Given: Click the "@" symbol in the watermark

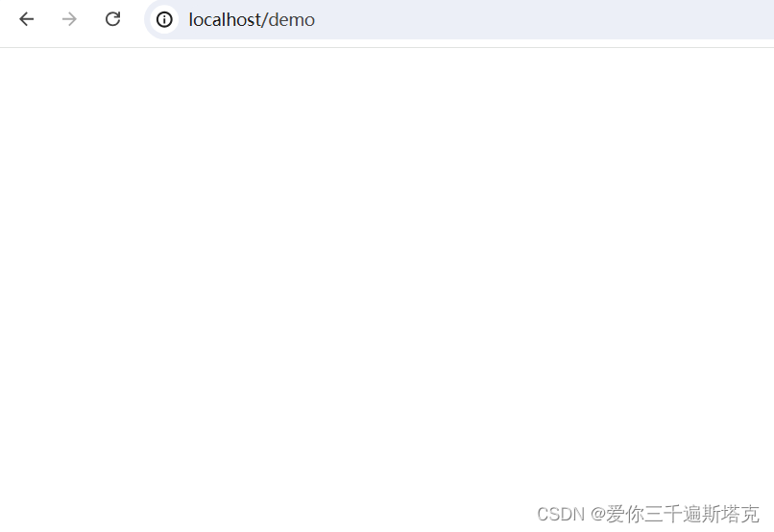Looking at the screenshot, I should click(x=597, y=515).
